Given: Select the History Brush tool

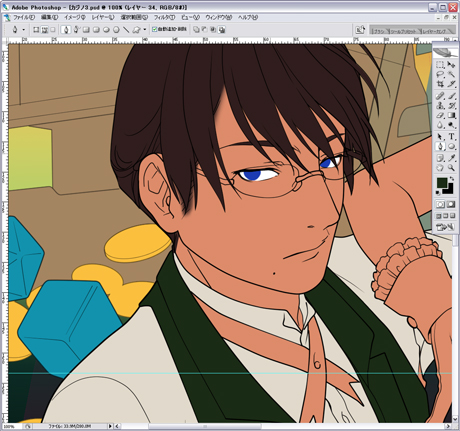Looking at the screenshot, I should point(451,106).
